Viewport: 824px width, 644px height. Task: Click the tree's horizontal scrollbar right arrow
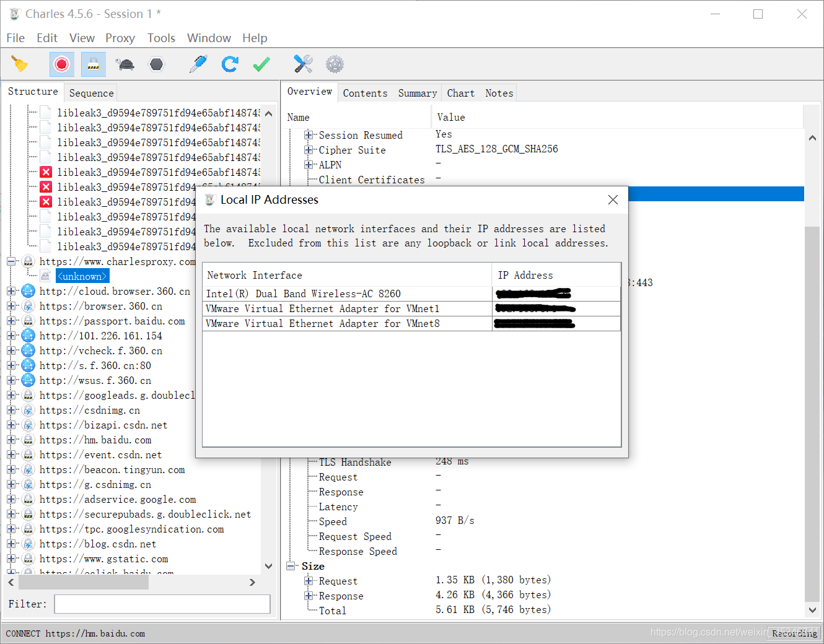252,582
